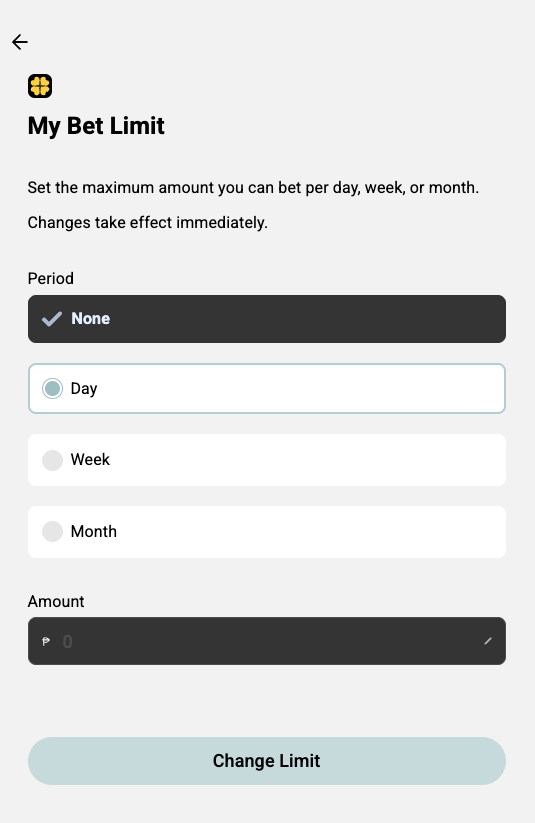Screen dimensions: 535x823
Task: Click the Day option label text
Action: 84,389
